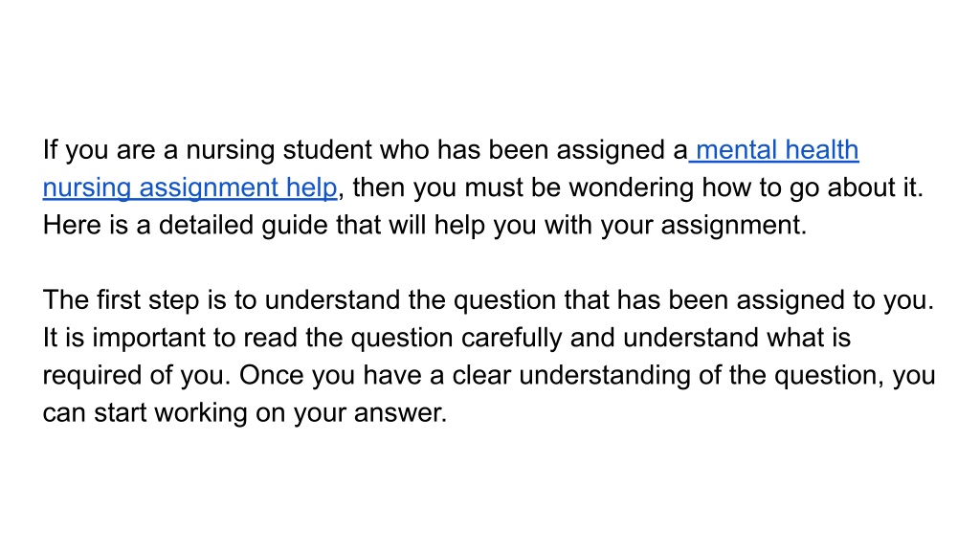Click the 'nursing assignment help' link portion
This screenshot has width=980, height=551.
(x=190, y=188)
